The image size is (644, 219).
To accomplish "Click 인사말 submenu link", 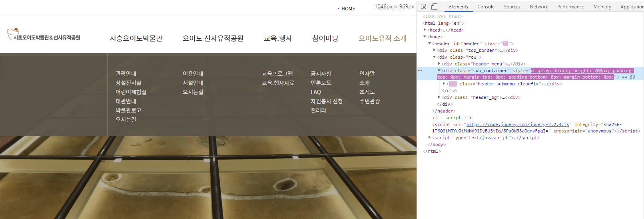I will pos(367,74).
